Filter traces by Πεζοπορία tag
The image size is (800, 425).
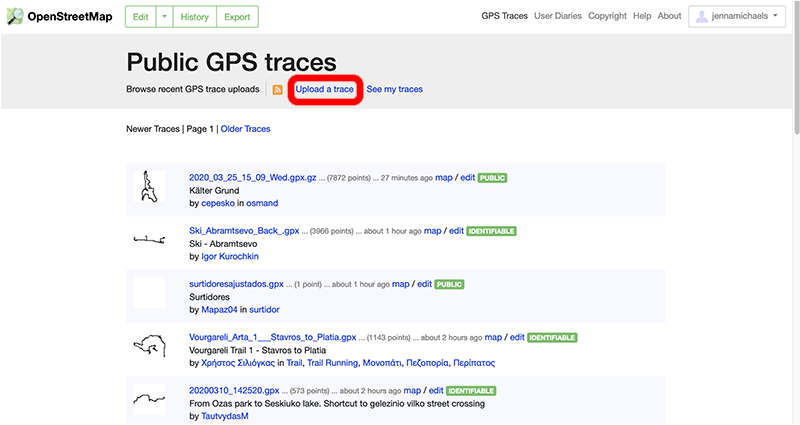point(427,363)
